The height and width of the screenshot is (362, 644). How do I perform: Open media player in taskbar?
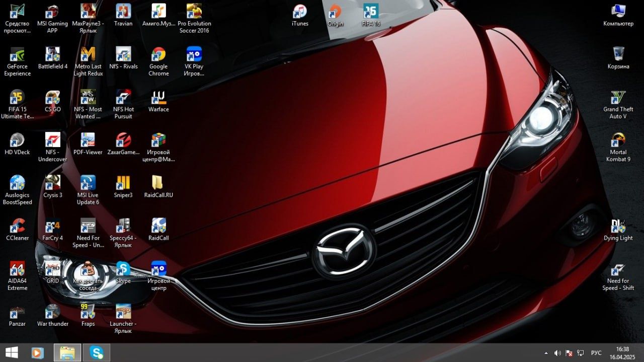tap(38, 352)
